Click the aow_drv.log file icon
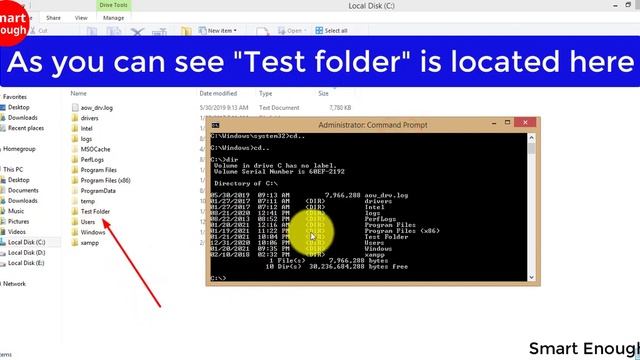The height and width of the screenshot is (360, 640). [x=75, y=108]
